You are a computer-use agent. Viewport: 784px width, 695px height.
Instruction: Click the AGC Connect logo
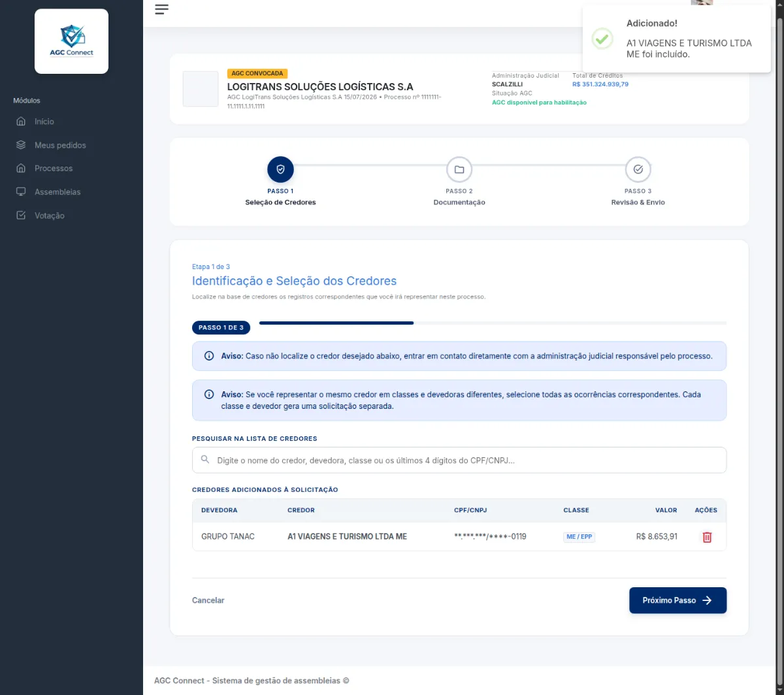(x=71, y=41)
